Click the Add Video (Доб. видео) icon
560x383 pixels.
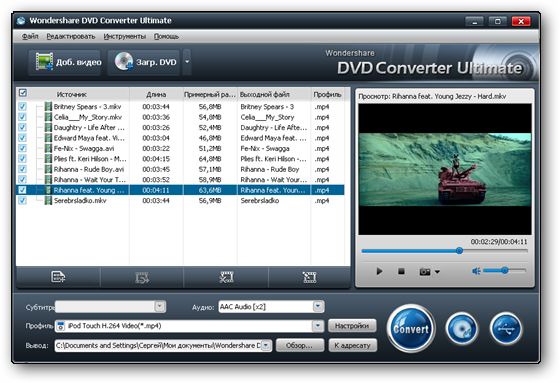point(44,61)
